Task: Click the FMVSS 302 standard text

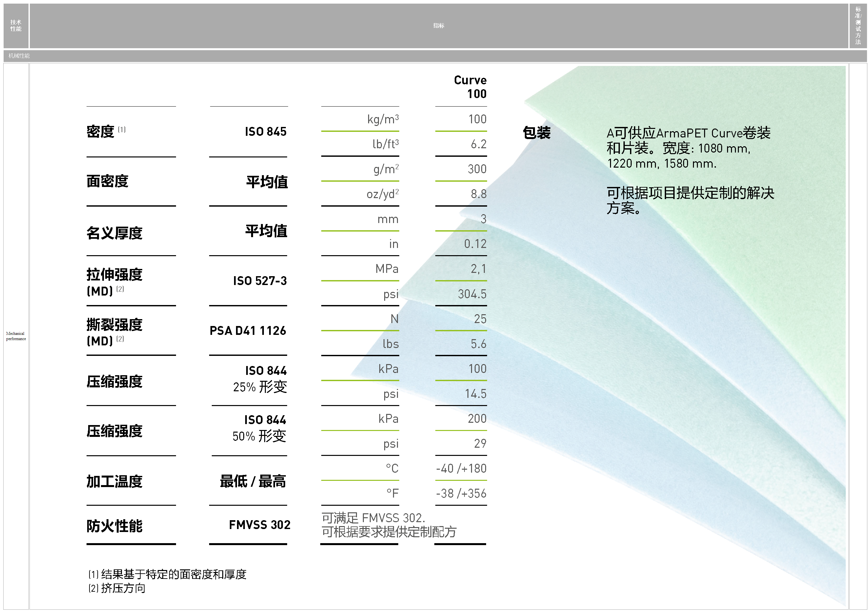Action: click(259, 524)
